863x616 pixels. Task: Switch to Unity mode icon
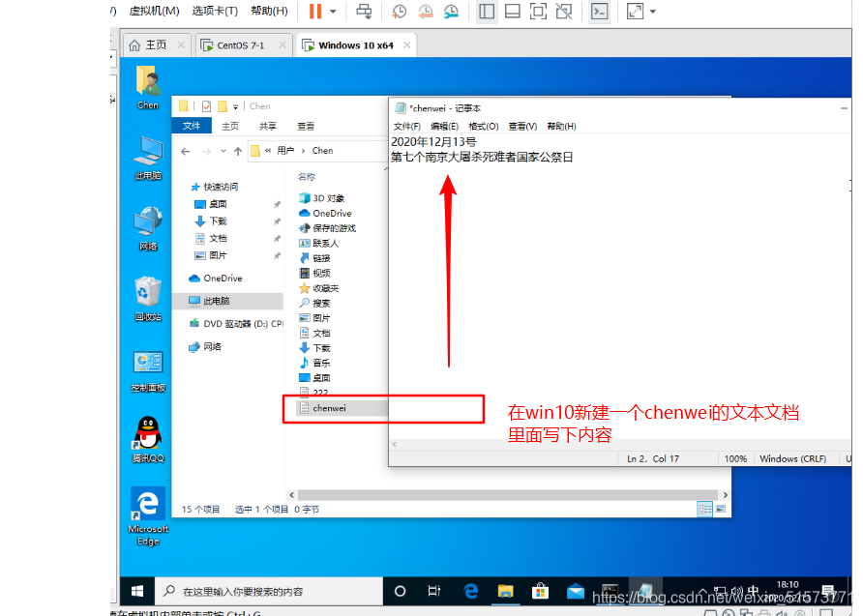click(x=564, y=11)
